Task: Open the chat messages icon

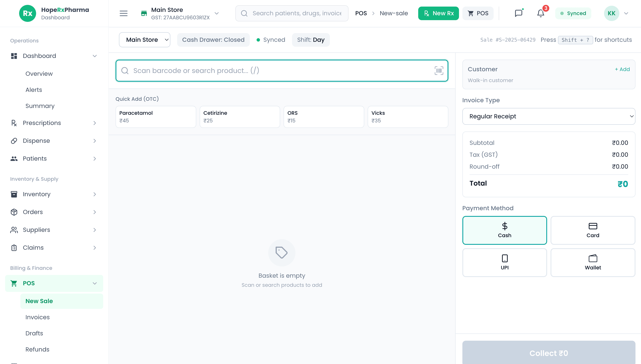Action: [x=519, y=13]
